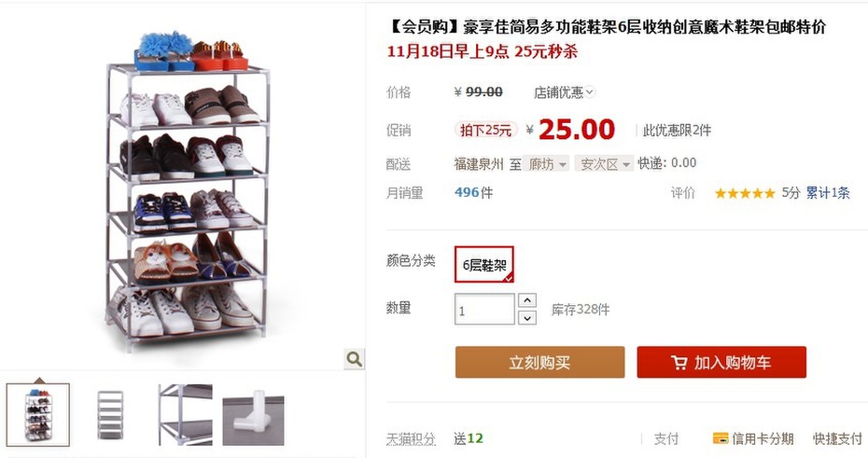Open the 廊坊 city dropdown
Screen dimensions: 868x458
coord(546,164)
